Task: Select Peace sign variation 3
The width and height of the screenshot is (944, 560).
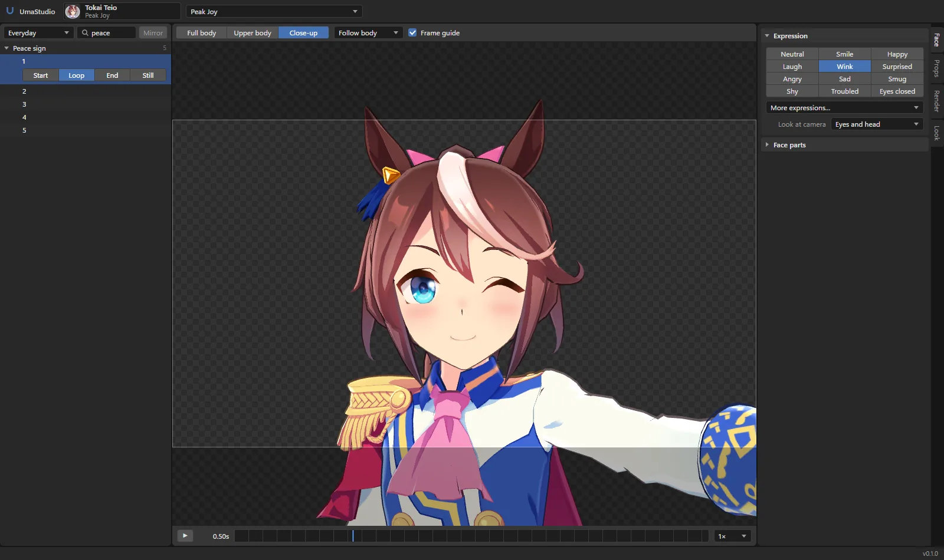Action: click(86, 104)
